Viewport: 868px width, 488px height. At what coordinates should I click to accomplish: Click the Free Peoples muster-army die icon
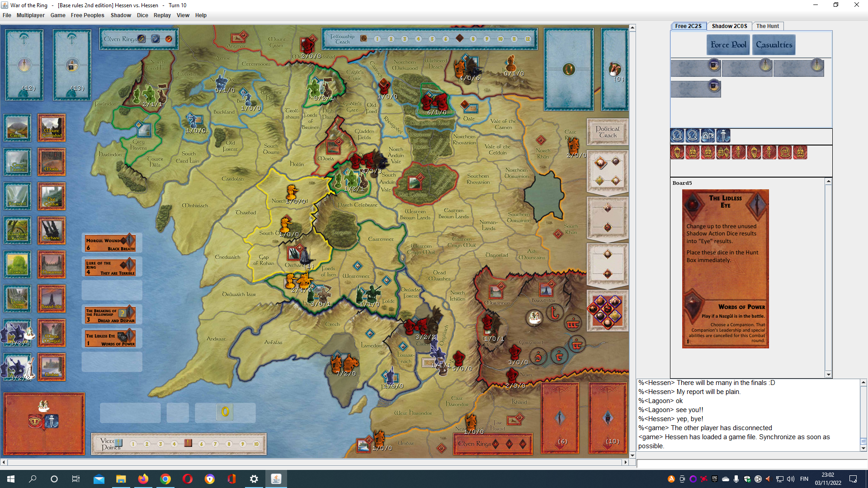pos(708,136)
